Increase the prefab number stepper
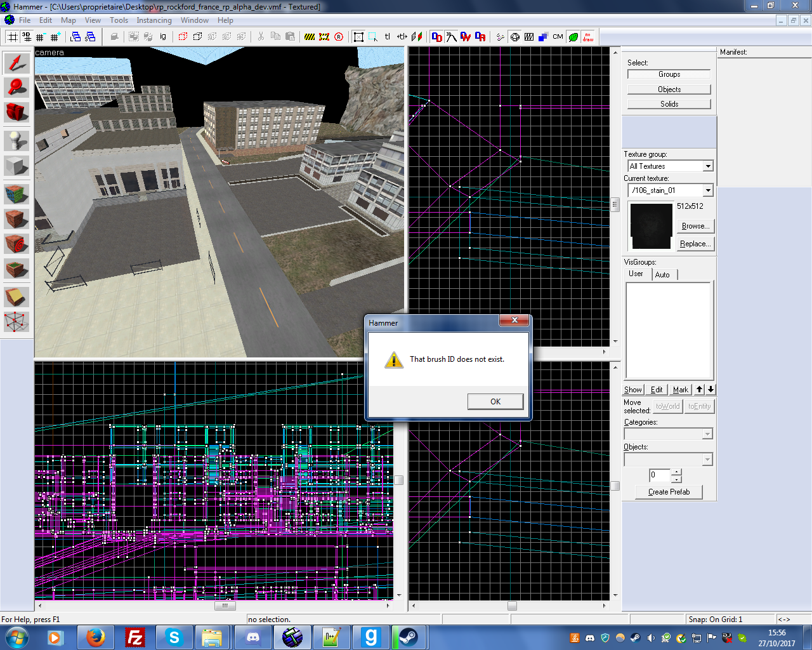 [x=677, y=472]
